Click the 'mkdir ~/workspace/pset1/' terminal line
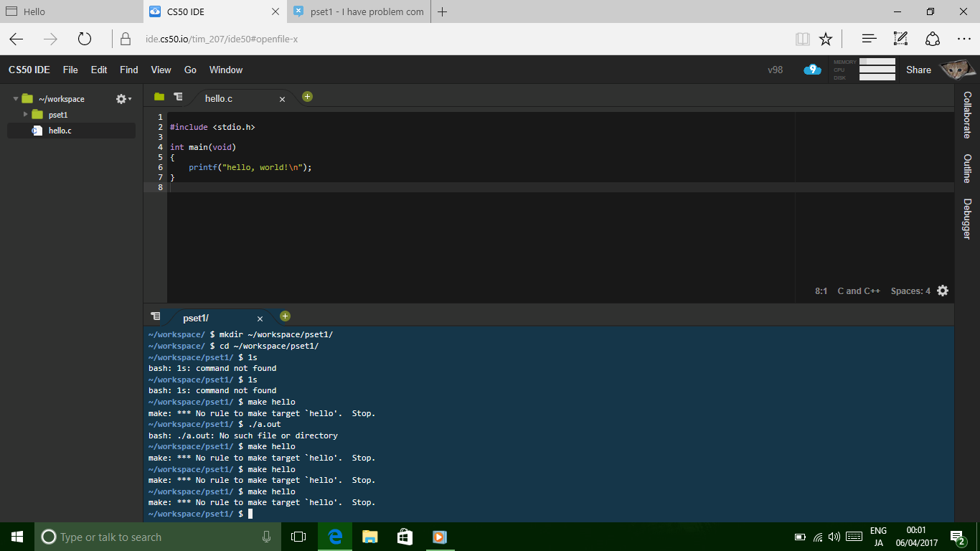This screenshot has height=551, width=980. pyautogui.click(x=240, y=334)
